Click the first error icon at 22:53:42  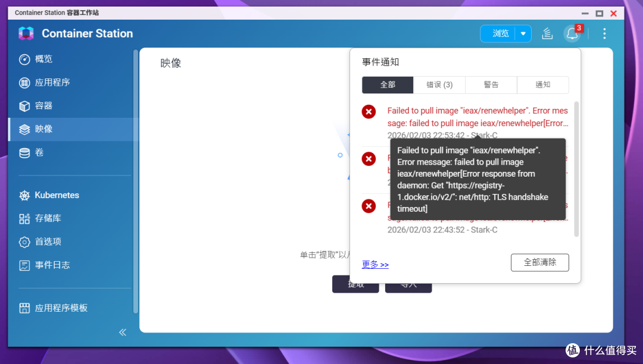(x=369, y=111)
